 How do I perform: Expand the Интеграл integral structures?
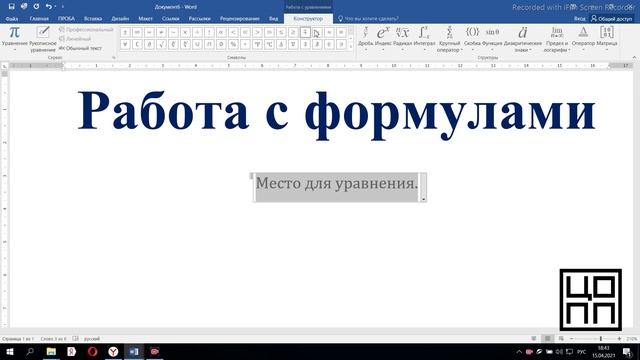click(x=424, y=39)
